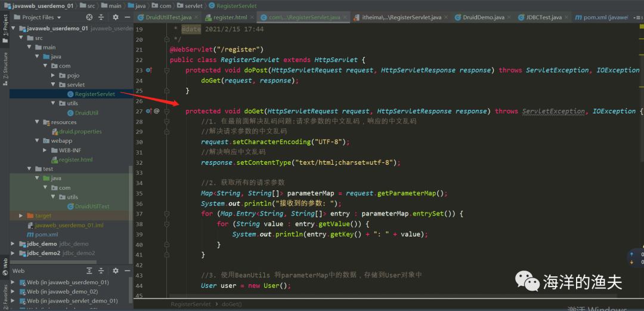This screenshot has width=644, height=311.
Task: Close the itheima RegisterServlet.java tab
Action: click(447, 18)
